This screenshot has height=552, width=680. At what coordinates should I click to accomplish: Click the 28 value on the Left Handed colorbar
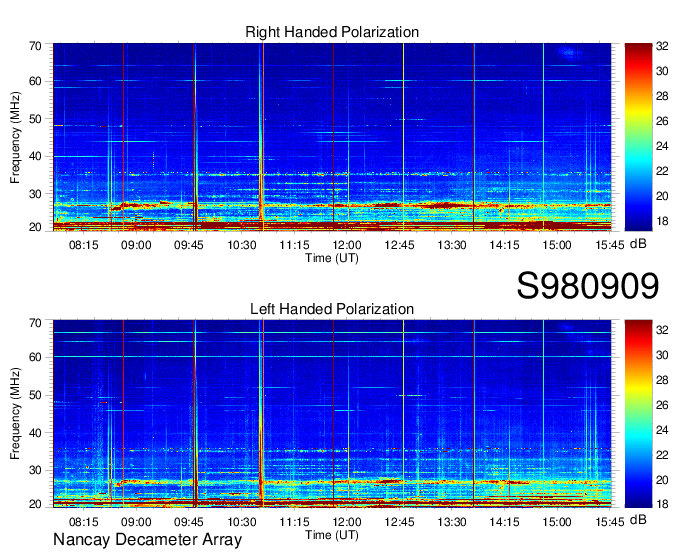(x=662, y=380)
